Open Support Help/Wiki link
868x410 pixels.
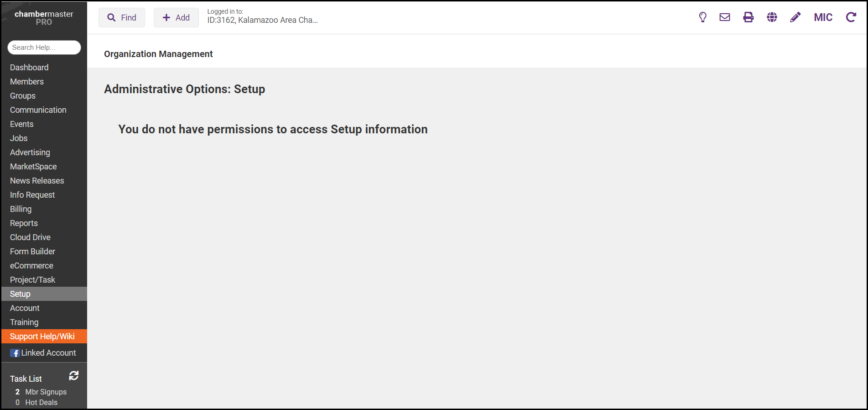tap(42, 336)
